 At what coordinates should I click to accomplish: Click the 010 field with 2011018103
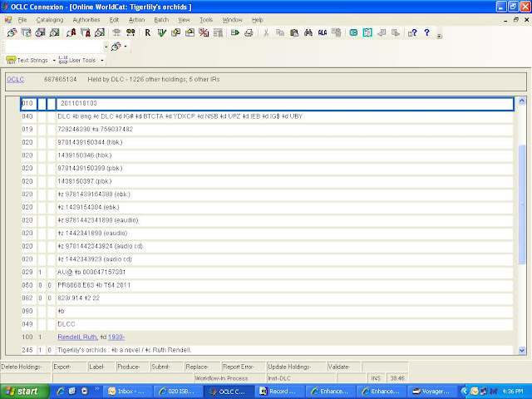pyautogui.click(x=284, y=103)
